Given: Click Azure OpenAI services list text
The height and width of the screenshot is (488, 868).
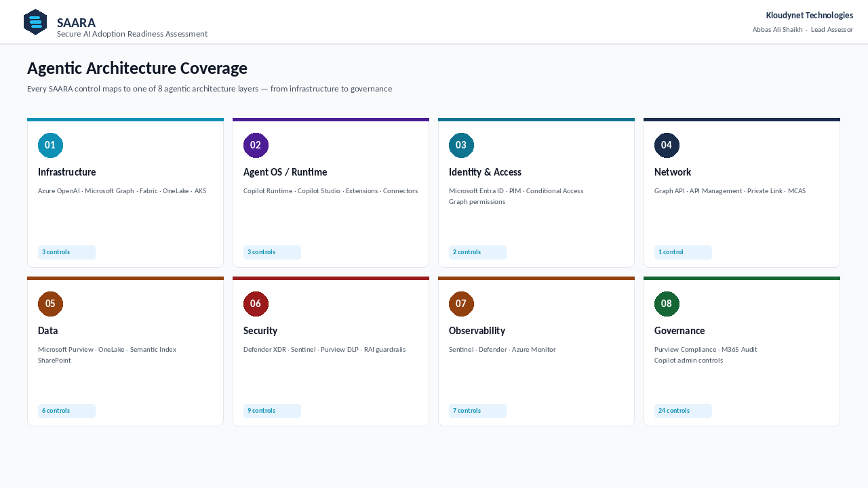Looking at the screenshot, I should click(122, 191).
